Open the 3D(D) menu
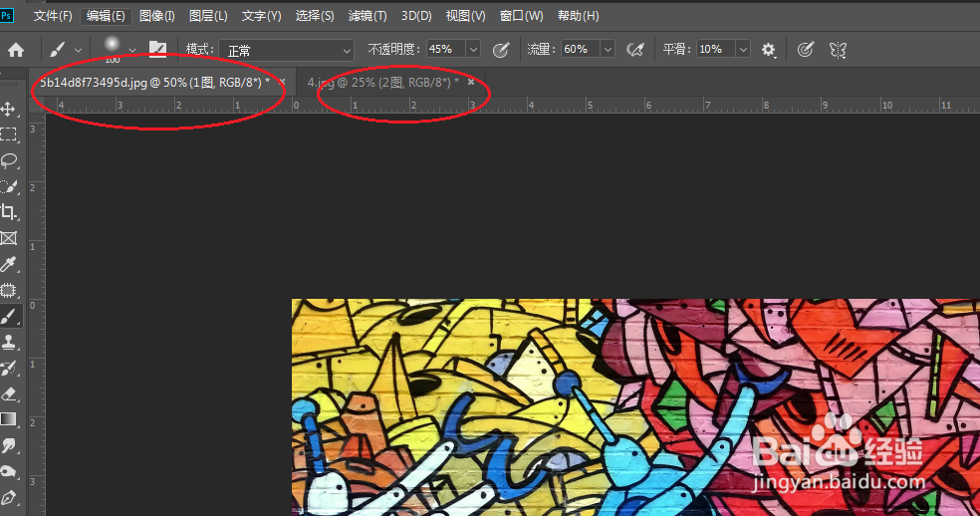Viewport: 980px width, 516px height. (x=416, y=16)
